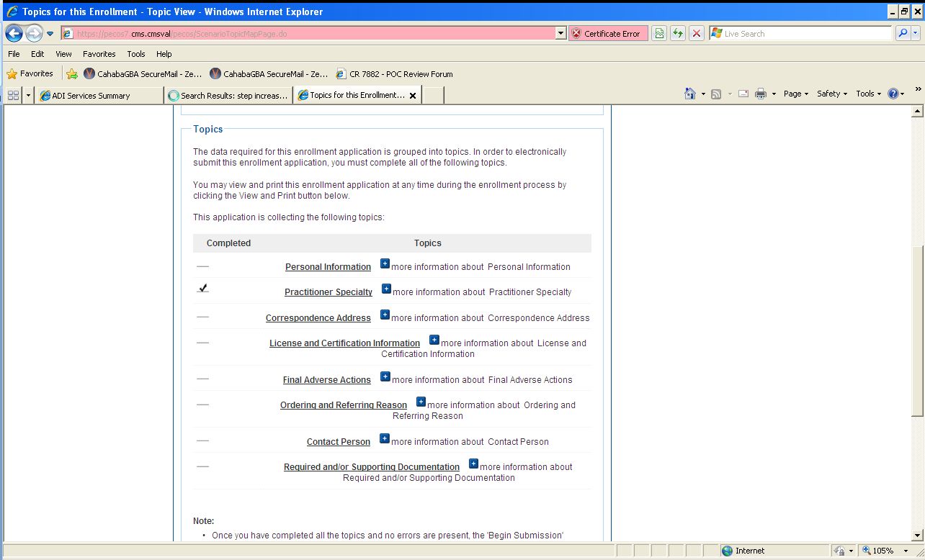Open the search provider dropdown arrow

(x=916, y=34)
